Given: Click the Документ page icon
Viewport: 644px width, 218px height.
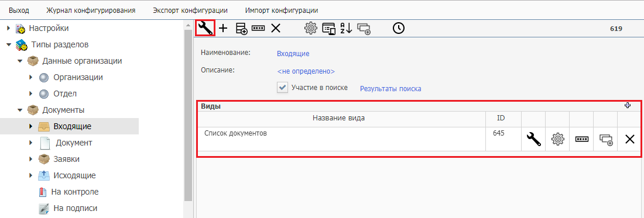Looking at the screenshot, I should pyautogui.click(x=44, y=143).
